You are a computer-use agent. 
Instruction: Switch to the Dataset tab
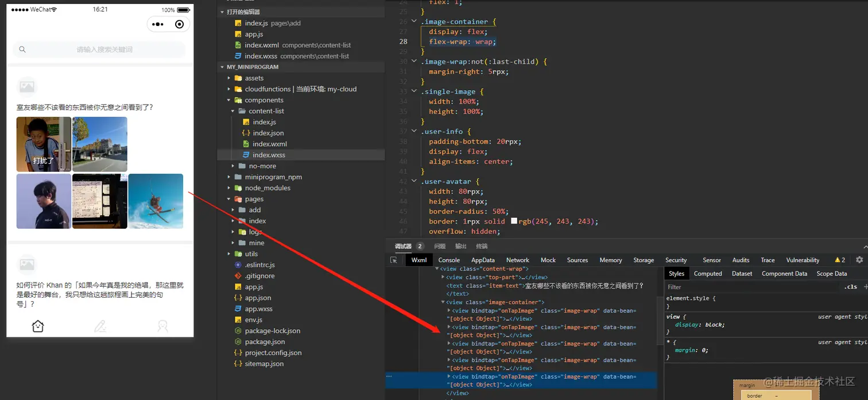pyautogui.click(x=742, y=274)
